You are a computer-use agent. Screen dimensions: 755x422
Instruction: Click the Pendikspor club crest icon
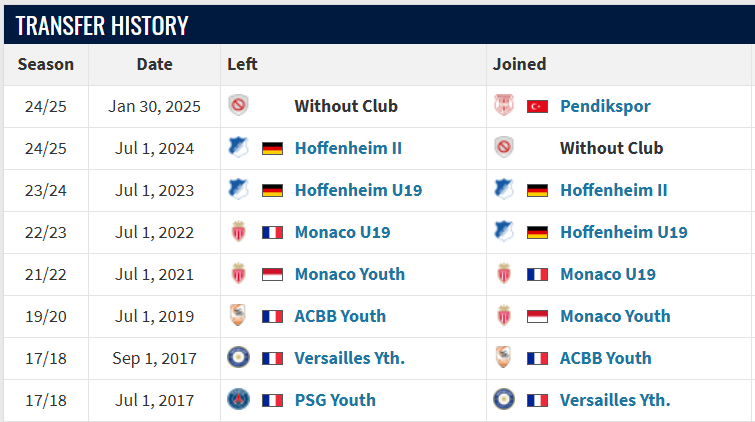[504, 106]
